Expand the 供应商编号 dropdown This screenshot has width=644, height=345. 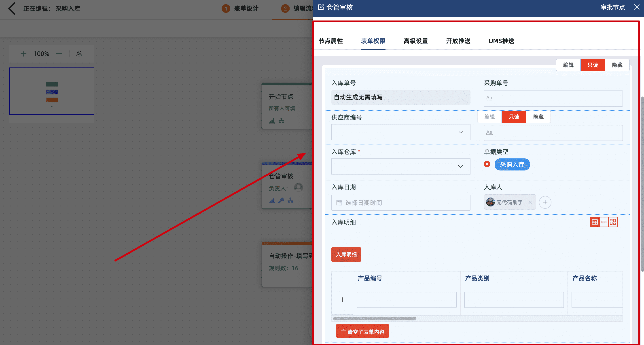click(x=460, y=132)
